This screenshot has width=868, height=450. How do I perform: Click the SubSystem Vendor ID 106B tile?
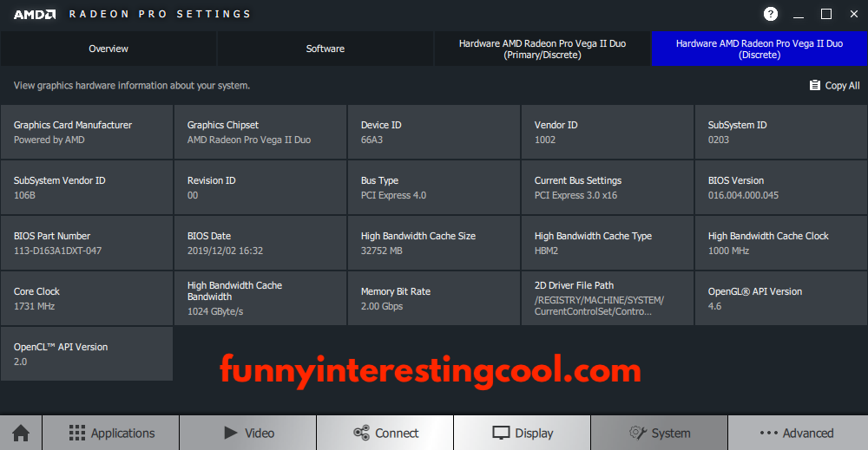point(87,187)
